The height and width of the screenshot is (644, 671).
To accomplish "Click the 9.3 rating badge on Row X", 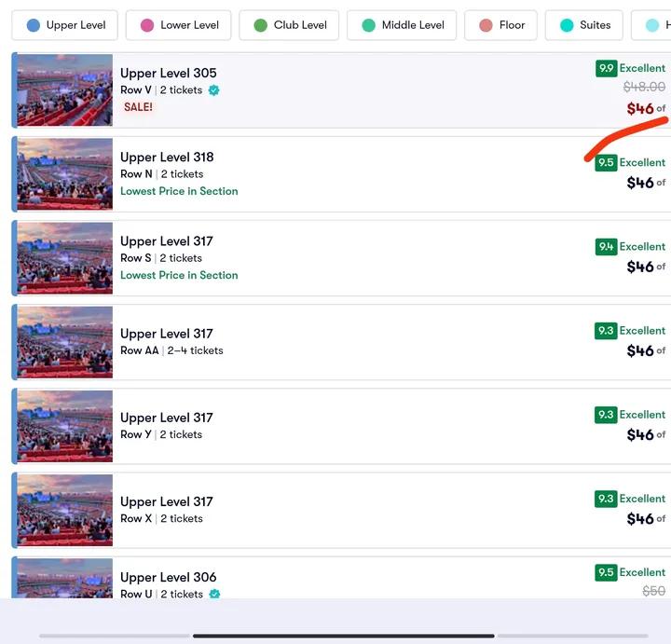I will pyautogui.click(x=606, y=499).
